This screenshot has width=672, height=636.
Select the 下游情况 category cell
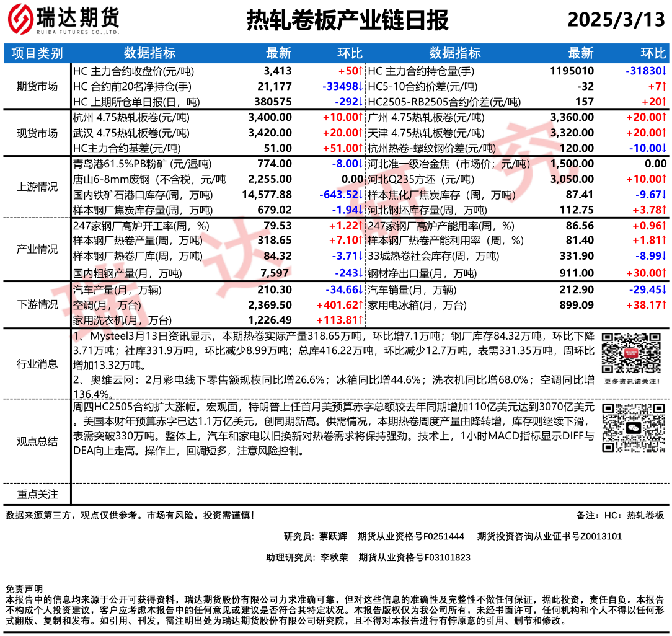tap(37, 305)
